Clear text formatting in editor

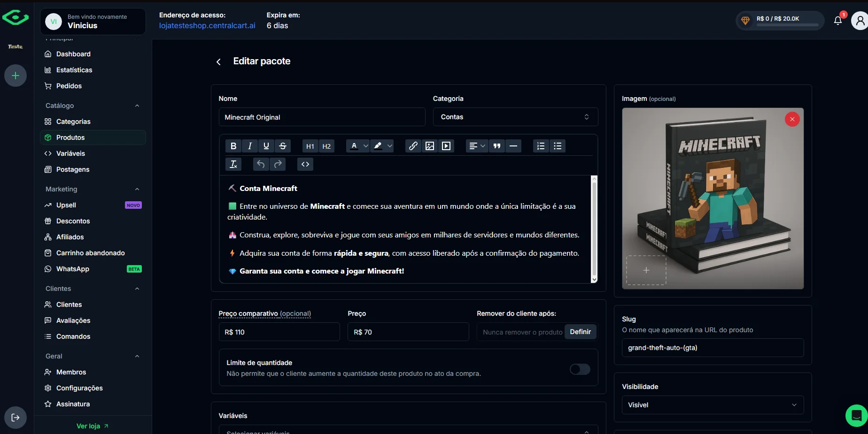click(x=233, y=164)
